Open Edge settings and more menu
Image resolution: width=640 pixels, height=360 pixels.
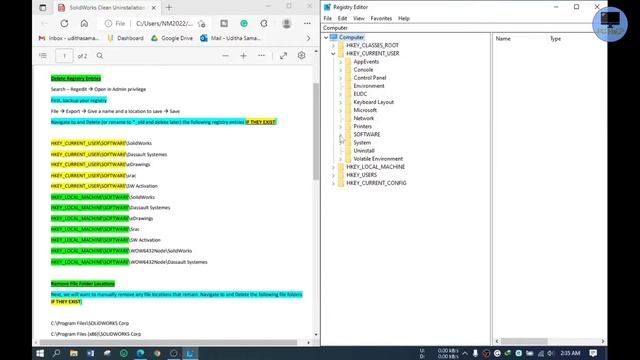pos(307,24)
